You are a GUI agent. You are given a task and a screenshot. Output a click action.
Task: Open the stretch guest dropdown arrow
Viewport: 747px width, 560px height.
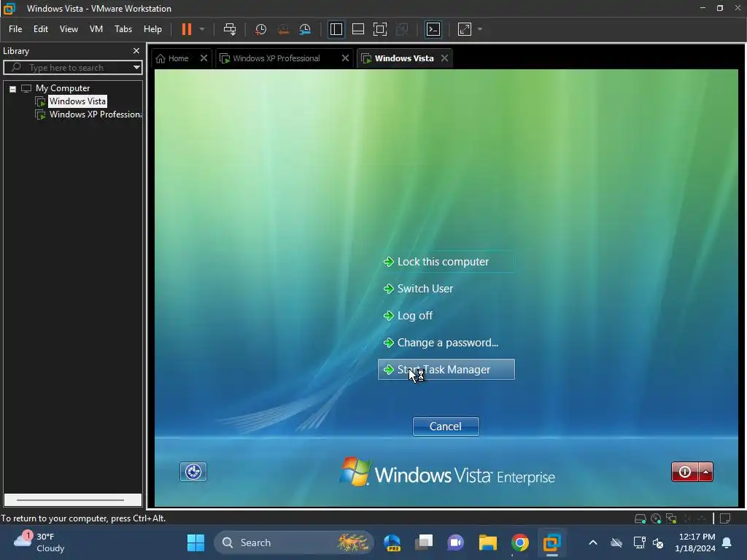point(480,29)
